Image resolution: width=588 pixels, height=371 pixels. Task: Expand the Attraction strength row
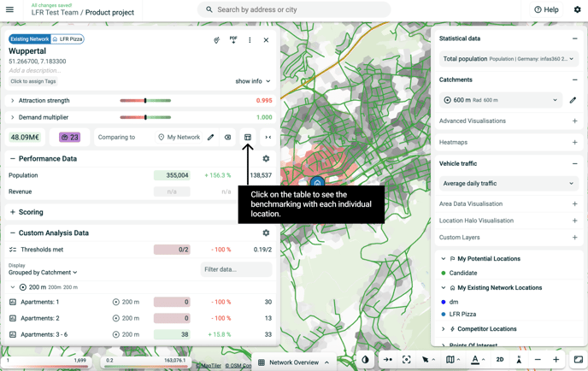click(x=12, y=101)
